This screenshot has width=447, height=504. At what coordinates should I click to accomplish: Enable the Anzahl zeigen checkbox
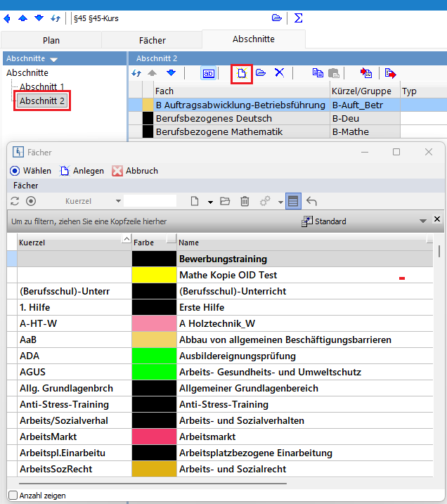pyautogui.click(x=13, y=496)
